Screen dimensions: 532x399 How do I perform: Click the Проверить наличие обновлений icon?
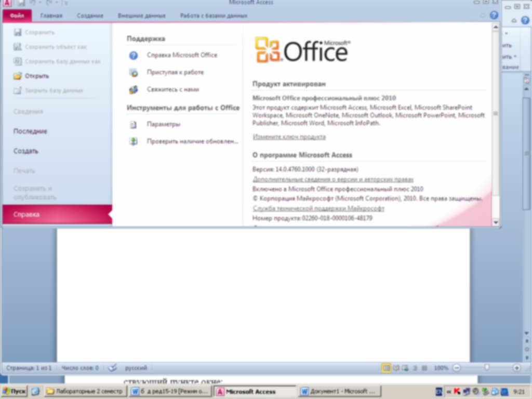(x=134, y=141)
